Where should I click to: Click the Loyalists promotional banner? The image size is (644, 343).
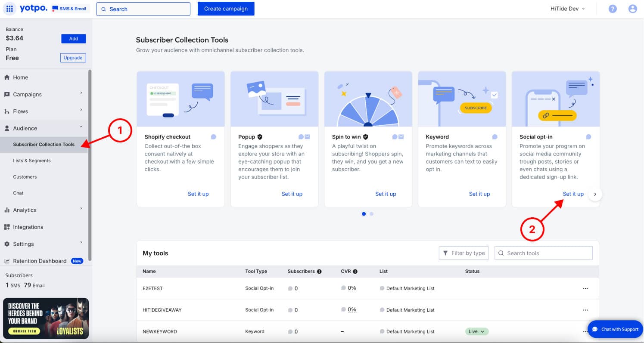click(46, 318)
